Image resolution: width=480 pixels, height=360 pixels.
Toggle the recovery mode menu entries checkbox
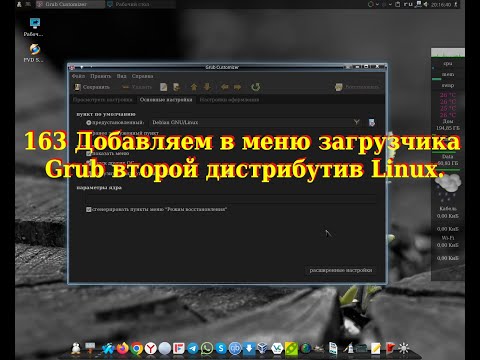coord(88,209)
